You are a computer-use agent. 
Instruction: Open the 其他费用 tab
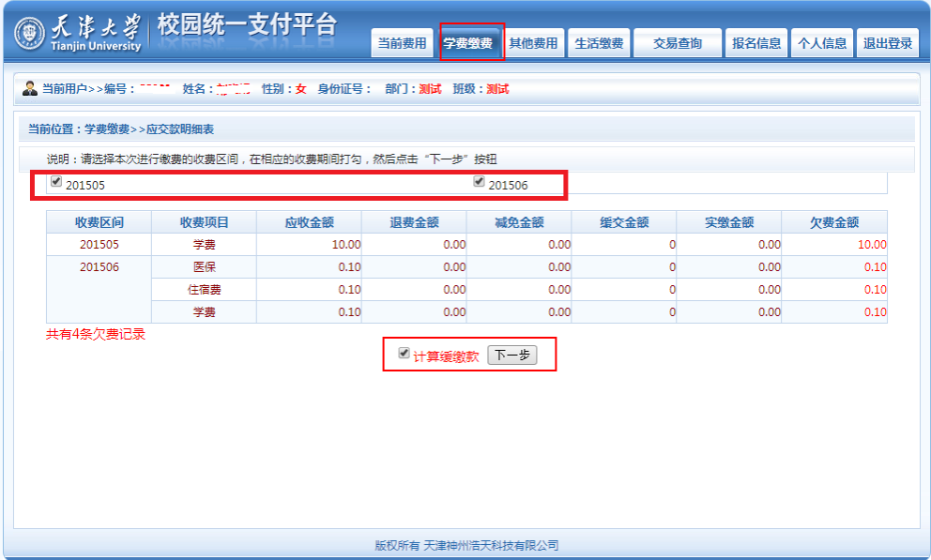[533, 43]
